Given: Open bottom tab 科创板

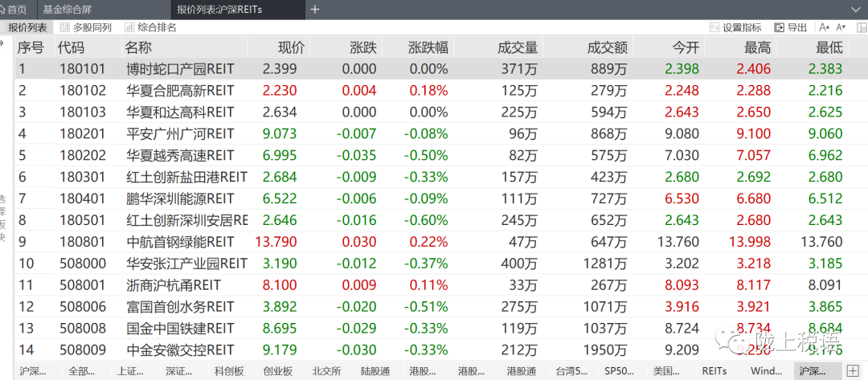Looking at the screenshot, I should click(231, 370).
